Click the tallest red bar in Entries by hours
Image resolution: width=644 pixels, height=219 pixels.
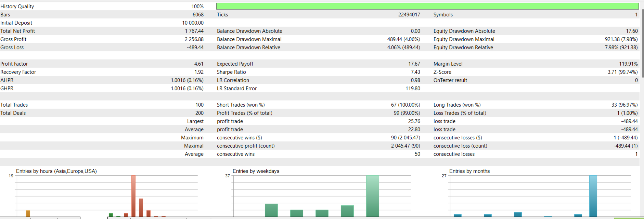[x=133, y=196]
